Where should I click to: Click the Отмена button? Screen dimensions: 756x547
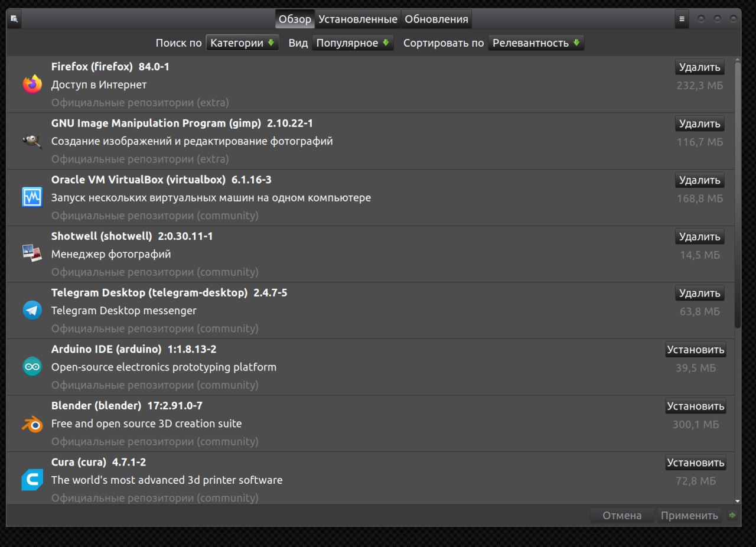622,515
